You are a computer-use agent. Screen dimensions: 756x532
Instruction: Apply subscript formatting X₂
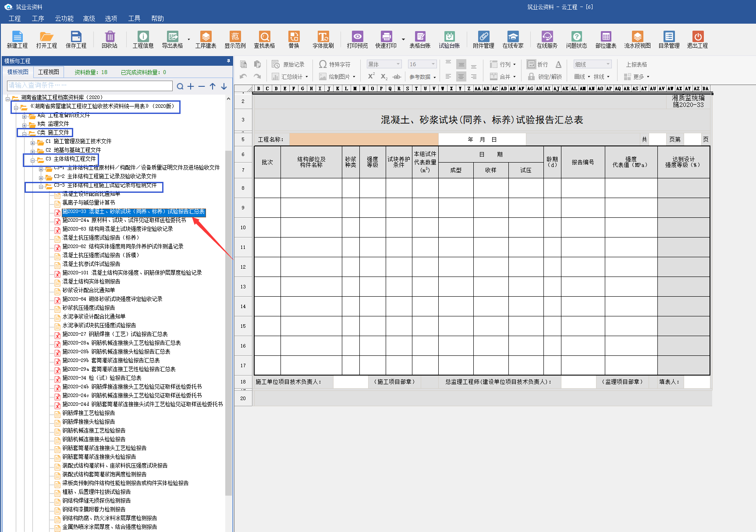coord(384,76)
